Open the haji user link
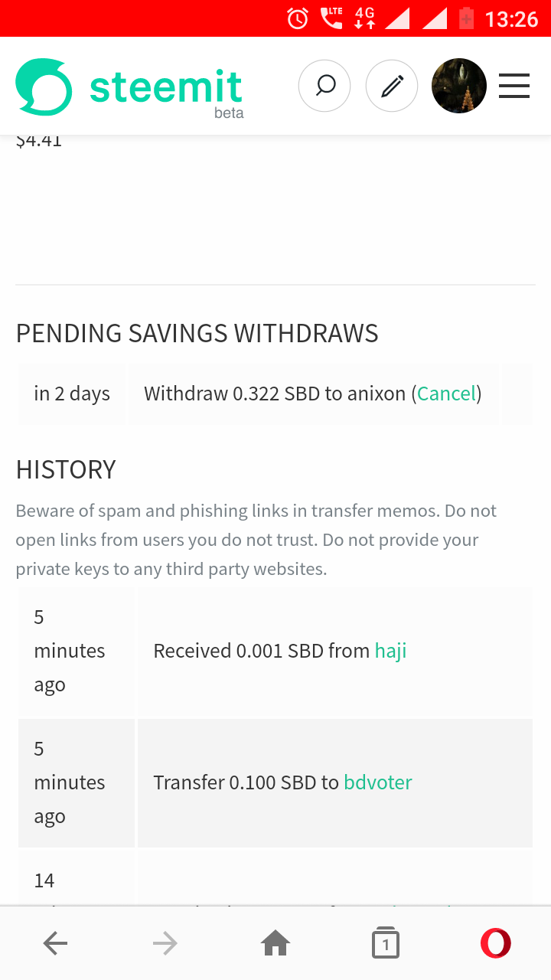The width and height of the screenshot is (551, 980). (390, 651)
